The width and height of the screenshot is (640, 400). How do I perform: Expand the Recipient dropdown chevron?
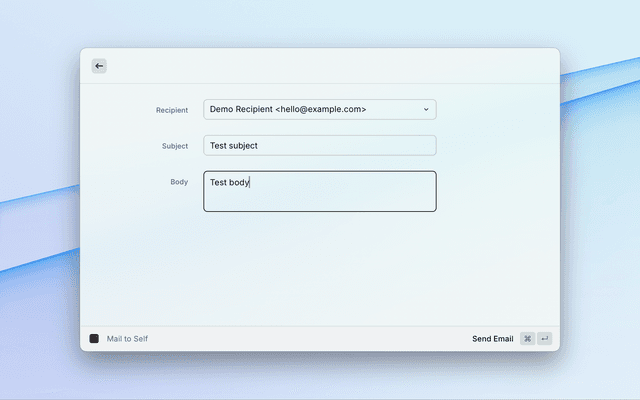coord(426,109)
